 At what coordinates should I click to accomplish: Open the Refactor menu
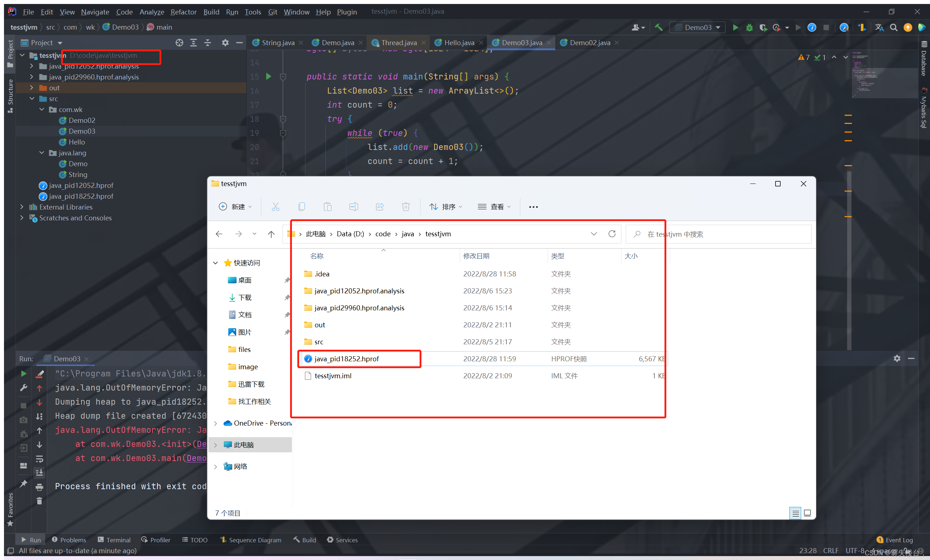click(183, 12)
